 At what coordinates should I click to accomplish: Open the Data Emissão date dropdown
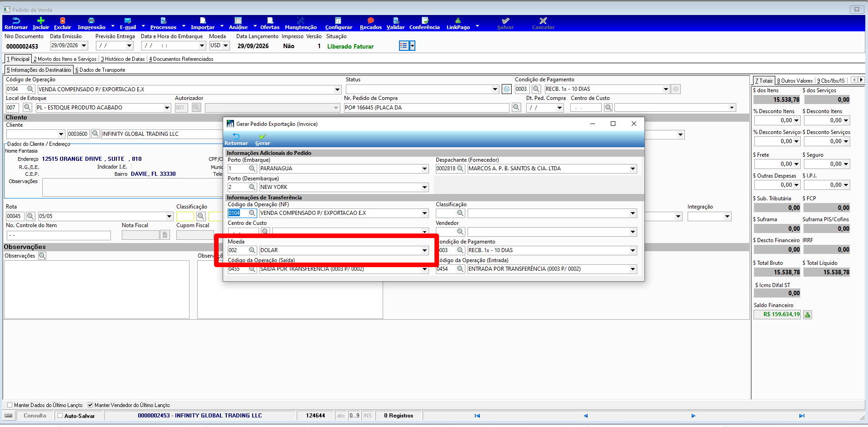(84, 45)
